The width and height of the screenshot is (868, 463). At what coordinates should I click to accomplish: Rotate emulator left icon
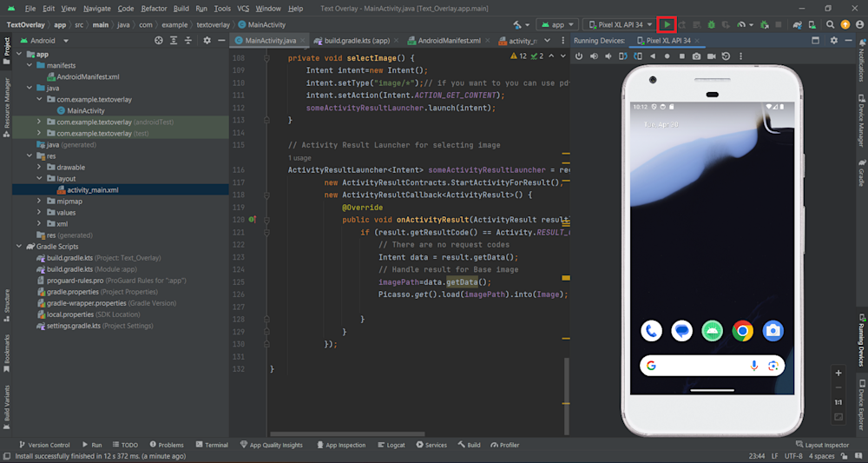tap(623, 56)
